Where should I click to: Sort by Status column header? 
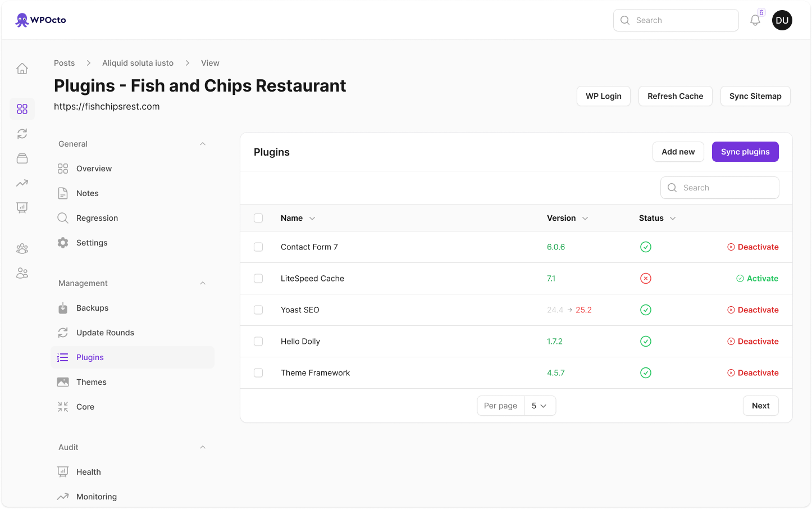658,218
